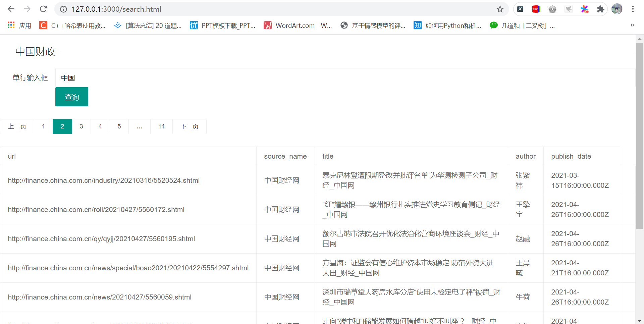This screenshot has width=644, height=324.
Task: Open the [算法总结] 20 道题 bookmark
Action: pyautogui.click(x=148, y=25)
